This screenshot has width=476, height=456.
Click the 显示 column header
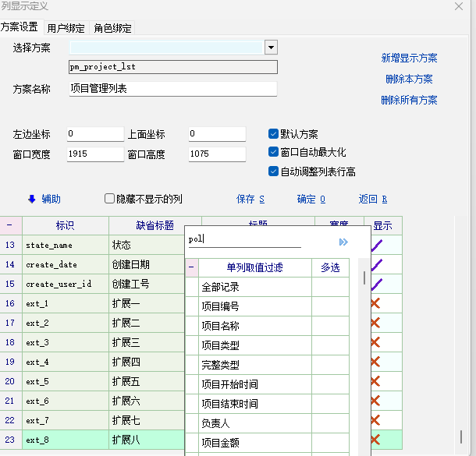coord(383,225)
